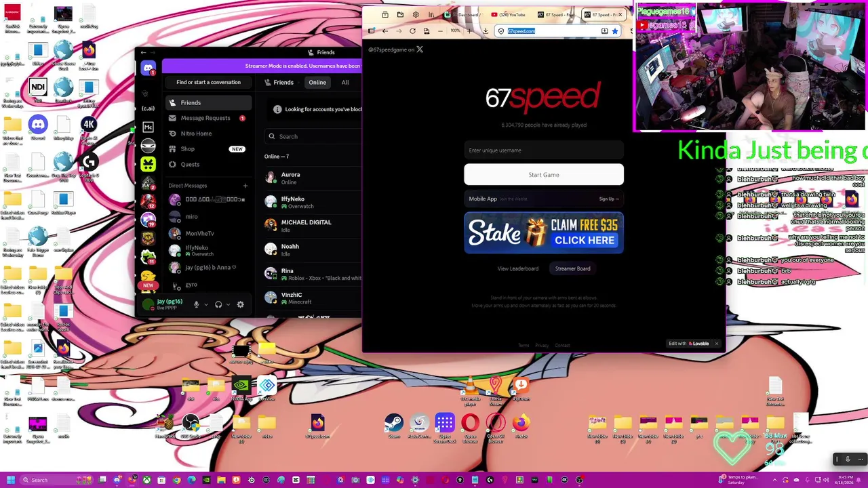Zoom out with the browser minus button
Screen dimensions: 868x488
[x=440, y=31]
